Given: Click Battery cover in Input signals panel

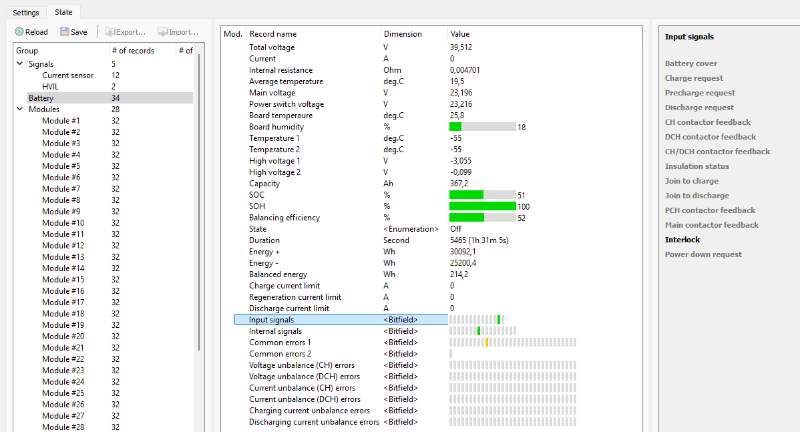Looking at the screenshot, I should point(691,63).
